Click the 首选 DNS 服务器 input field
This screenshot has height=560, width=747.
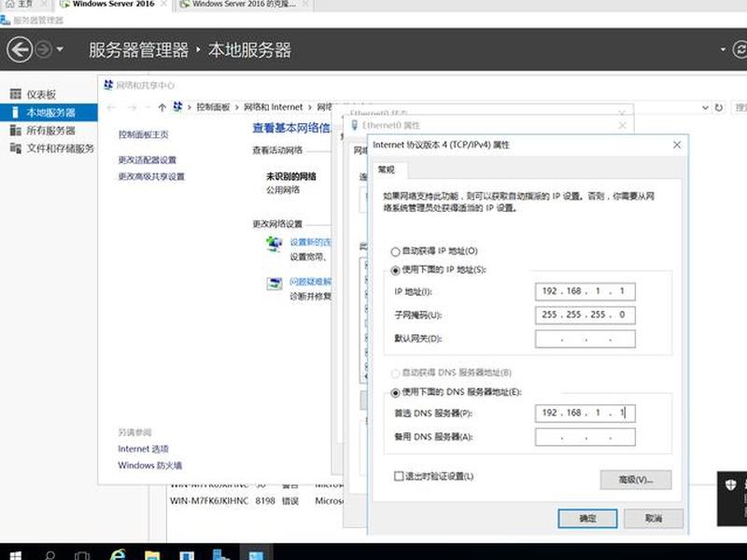tap(585, 413)
